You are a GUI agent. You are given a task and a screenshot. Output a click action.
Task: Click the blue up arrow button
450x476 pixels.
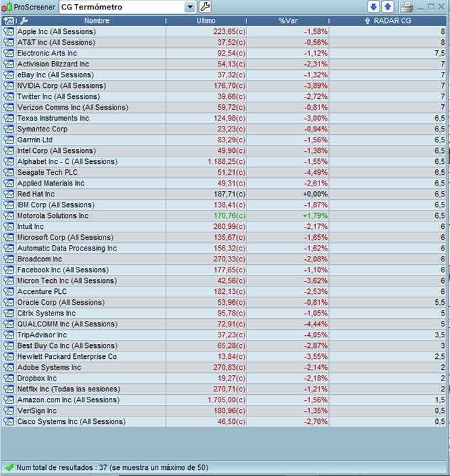(388, 7)
